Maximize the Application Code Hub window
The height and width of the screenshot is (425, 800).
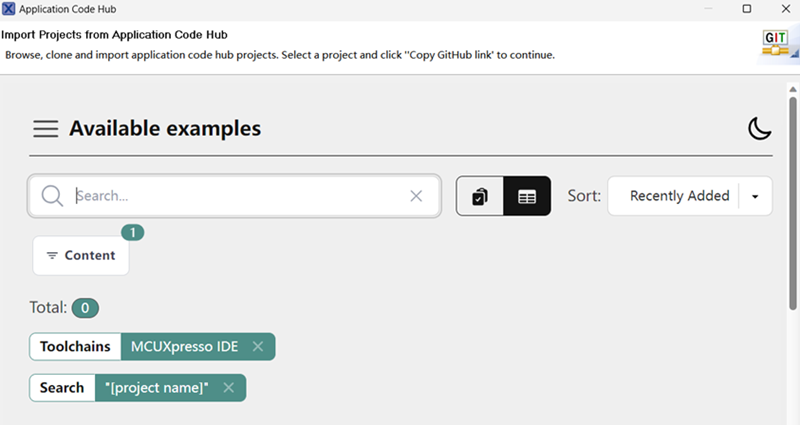[746, 8]
